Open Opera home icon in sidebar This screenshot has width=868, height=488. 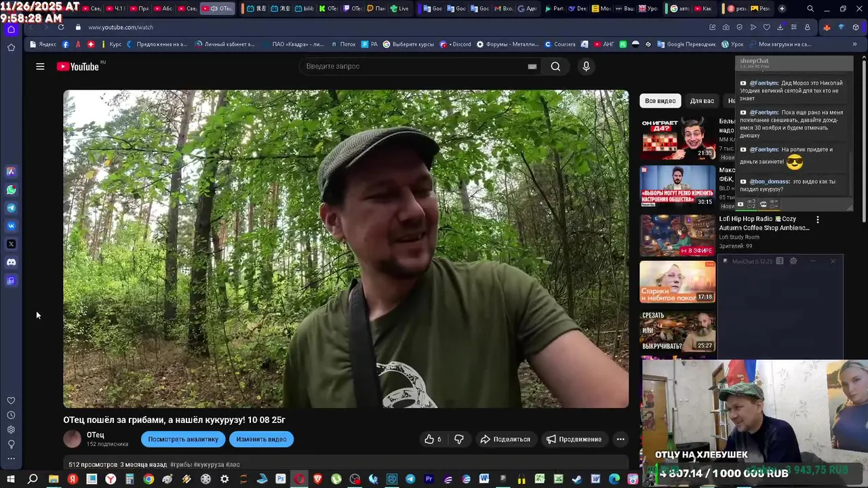pos(11,29)
